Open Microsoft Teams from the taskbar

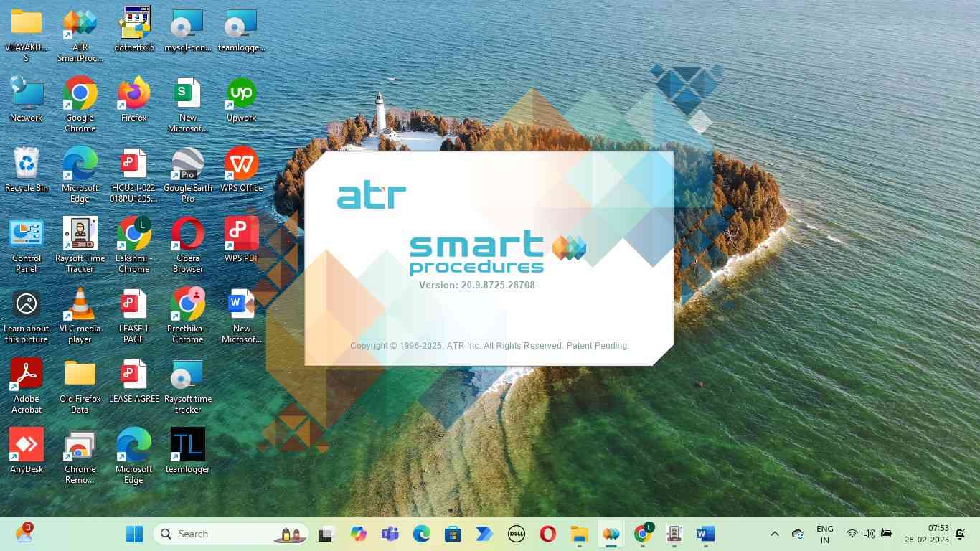tap(390, 534)
